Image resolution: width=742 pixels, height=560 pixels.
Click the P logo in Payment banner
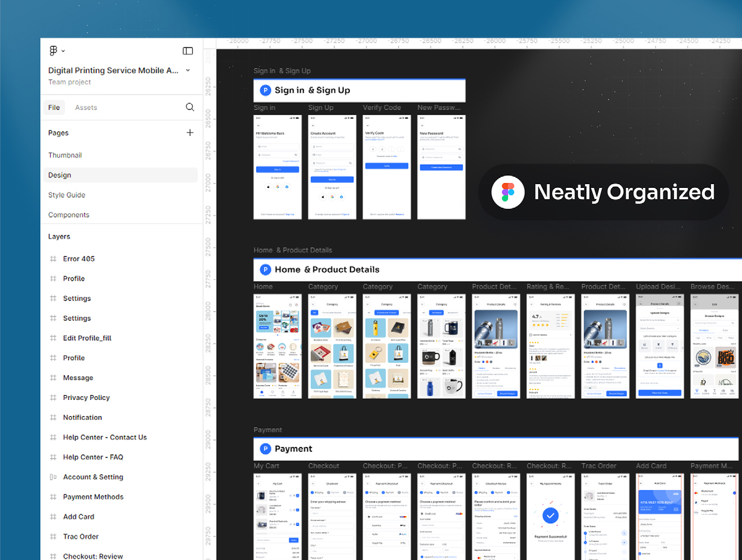[265, 449]
